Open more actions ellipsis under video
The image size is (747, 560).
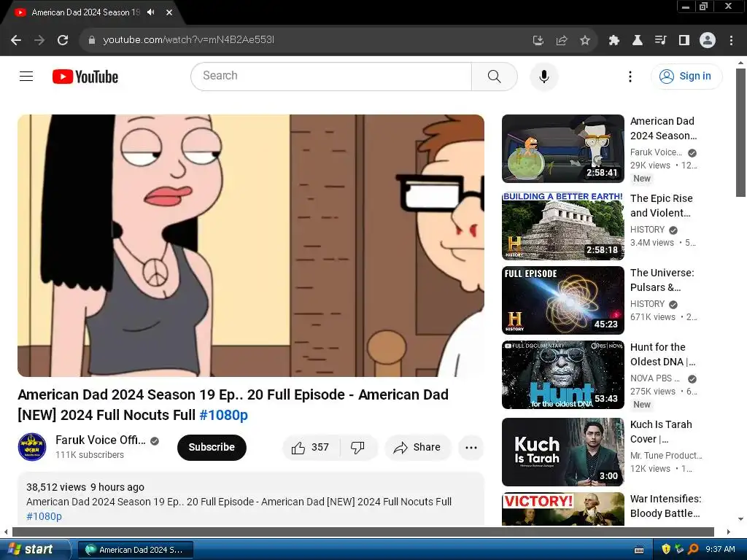click(x=471, y=447)
